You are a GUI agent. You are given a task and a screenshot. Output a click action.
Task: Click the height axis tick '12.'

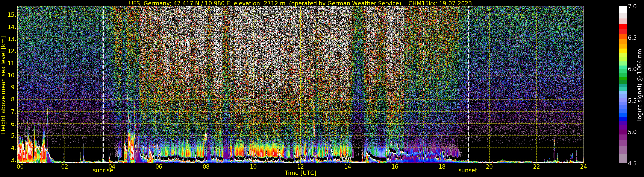[x=12, y=51]
